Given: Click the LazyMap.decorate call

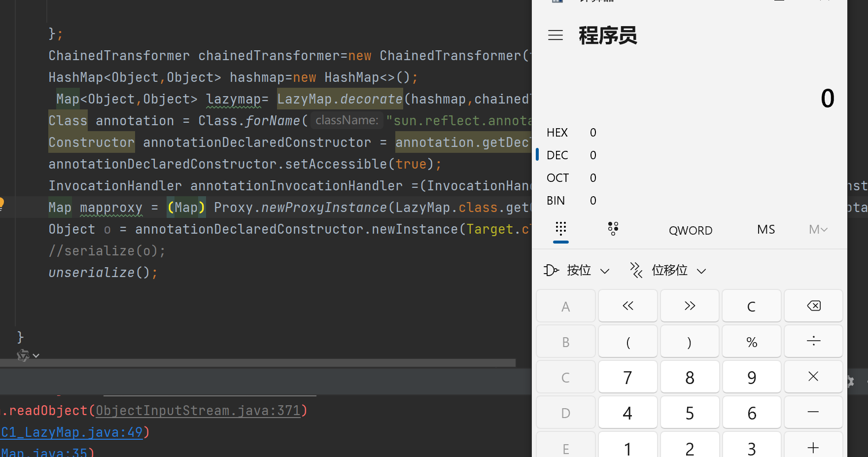Looking at the screenshot, I should coord(340,99).
